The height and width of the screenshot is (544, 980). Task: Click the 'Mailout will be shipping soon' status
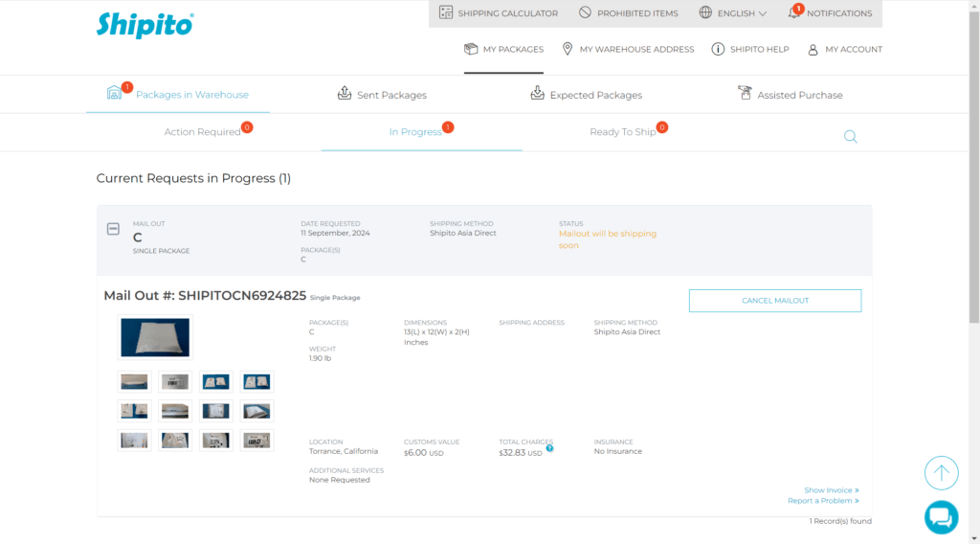click(x=608, y=239)
